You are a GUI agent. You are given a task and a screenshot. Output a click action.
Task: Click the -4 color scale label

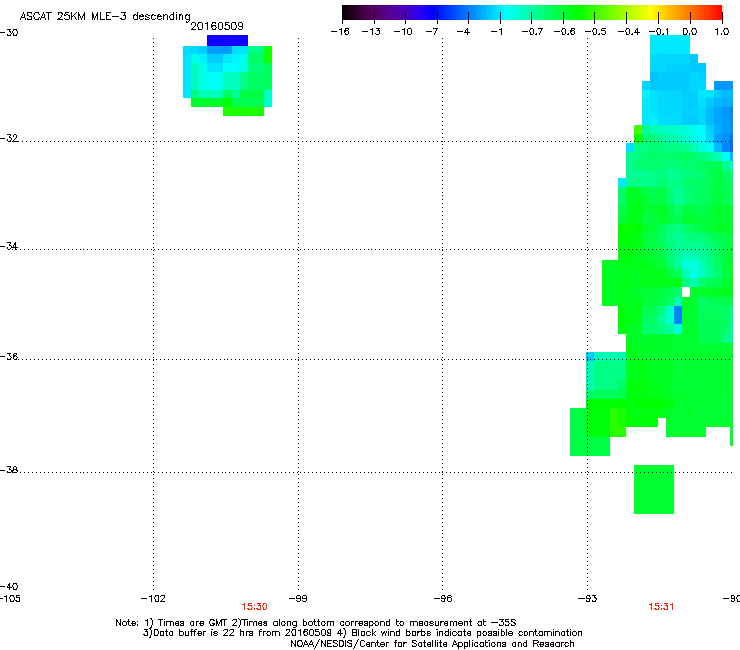(x=463, y=32)
